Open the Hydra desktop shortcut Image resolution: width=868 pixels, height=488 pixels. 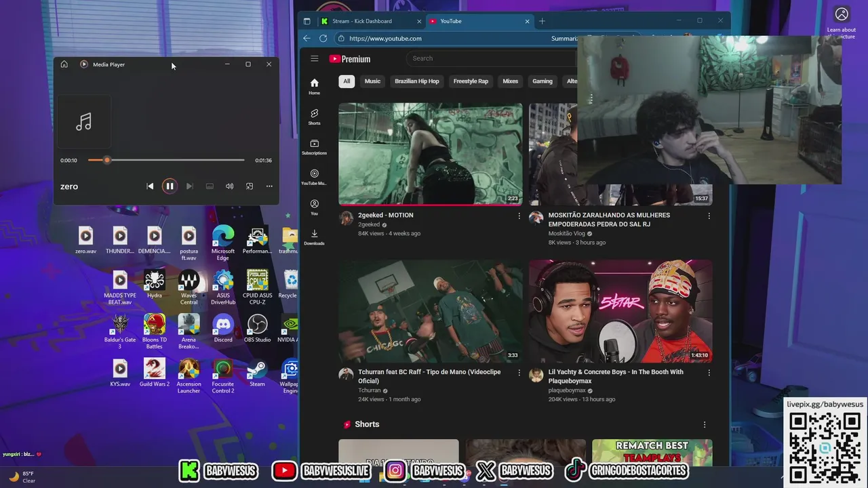(154, 285)
